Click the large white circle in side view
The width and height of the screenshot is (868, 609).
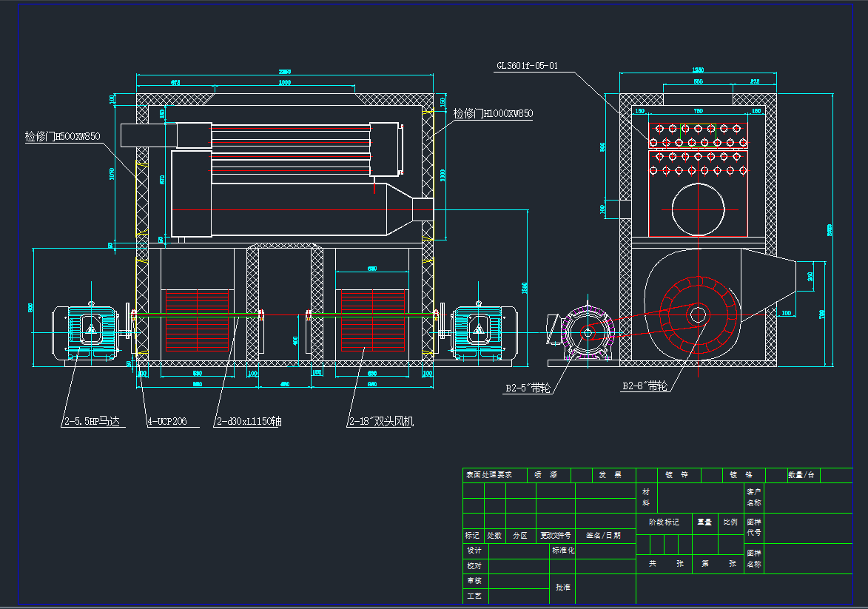[698, 210]
